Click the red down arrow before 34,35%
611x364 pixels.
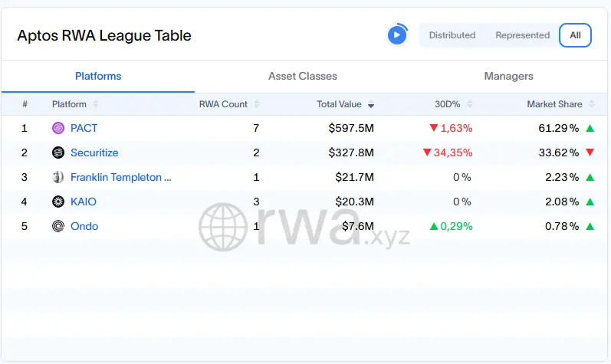tap(427, 152)
